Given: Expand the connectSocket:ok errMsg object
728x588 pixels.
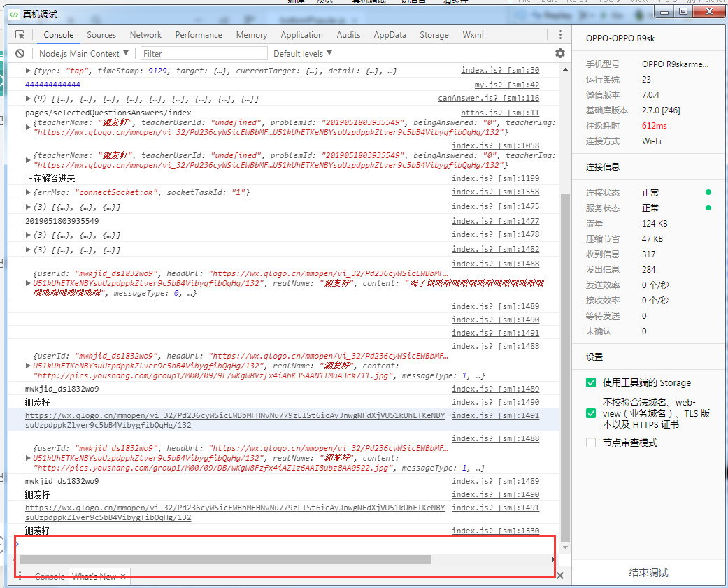Looking at the screenshot, I should [x=28, y=192].
